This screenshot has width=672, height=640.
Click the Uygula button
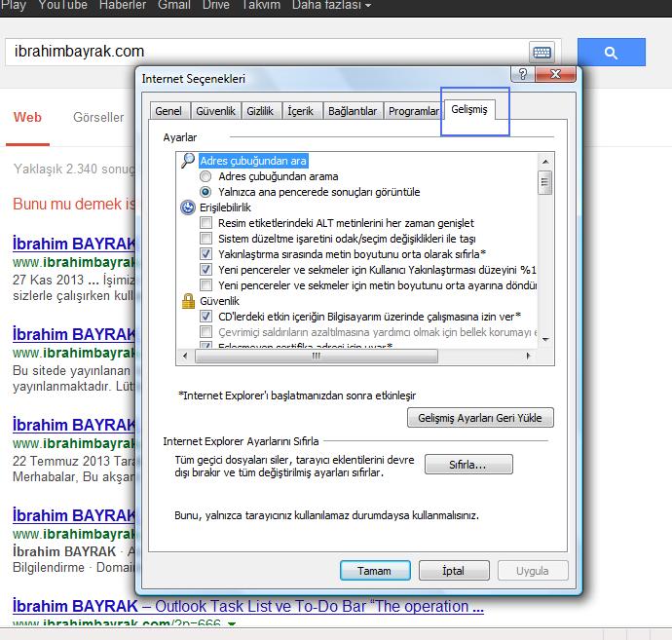(x=533, y=571)
